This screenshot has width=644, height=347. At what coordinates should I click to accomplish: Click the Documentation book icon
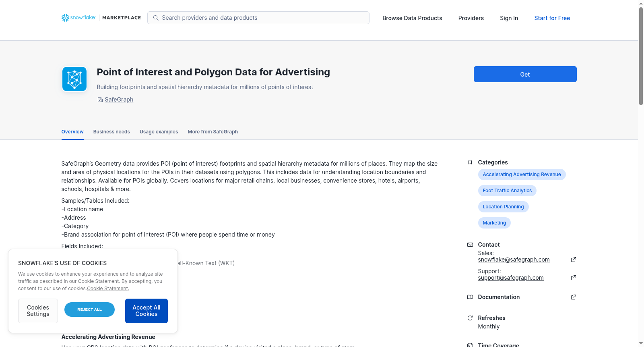470,297
